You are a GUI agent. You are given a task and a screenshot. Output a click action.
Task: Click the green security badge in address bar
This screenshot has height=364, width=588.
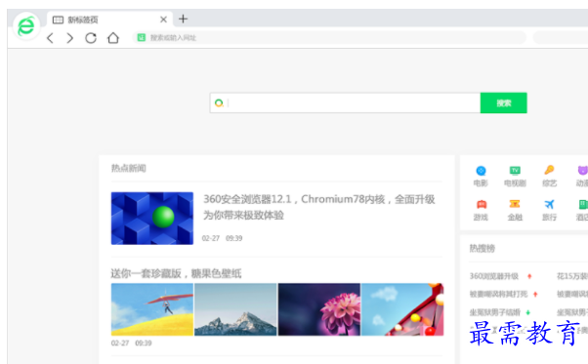(x=141, y=37)
